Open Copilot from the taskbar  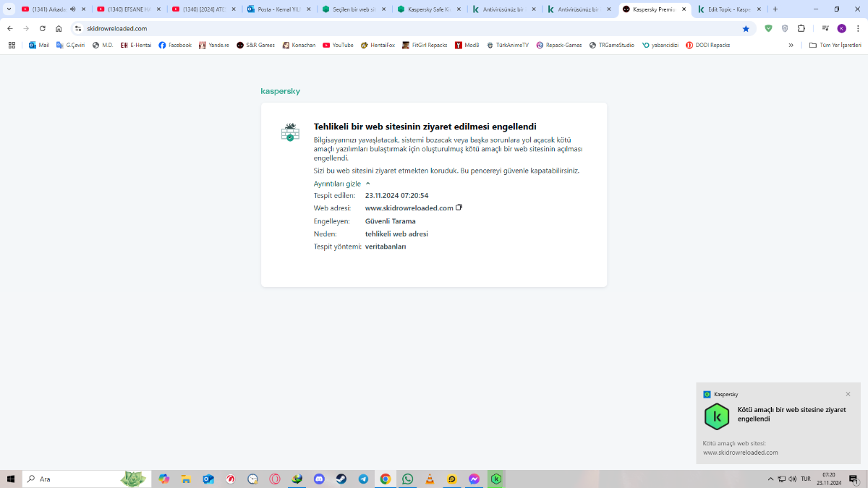[164, 479]
